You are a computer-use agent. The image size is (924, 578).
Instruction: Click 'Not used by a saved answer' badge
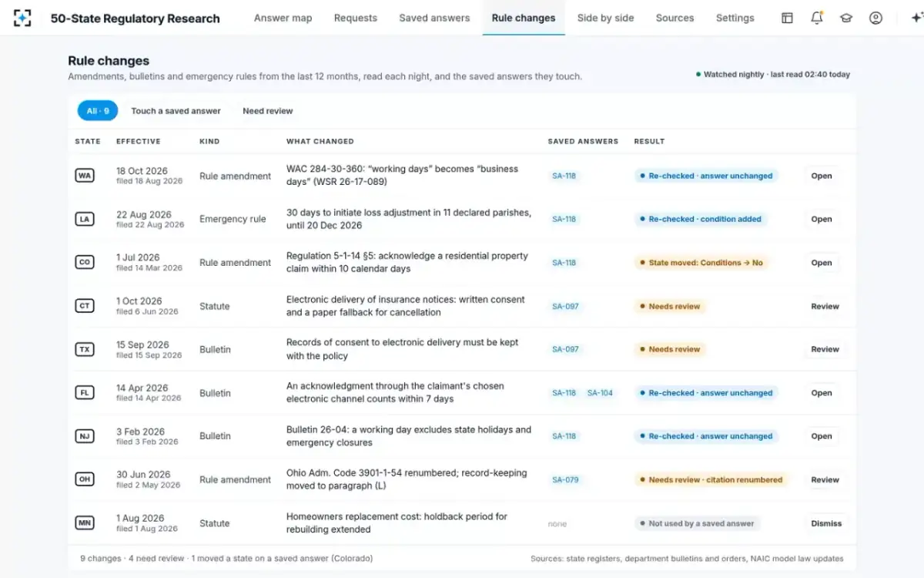pos(697,523)
